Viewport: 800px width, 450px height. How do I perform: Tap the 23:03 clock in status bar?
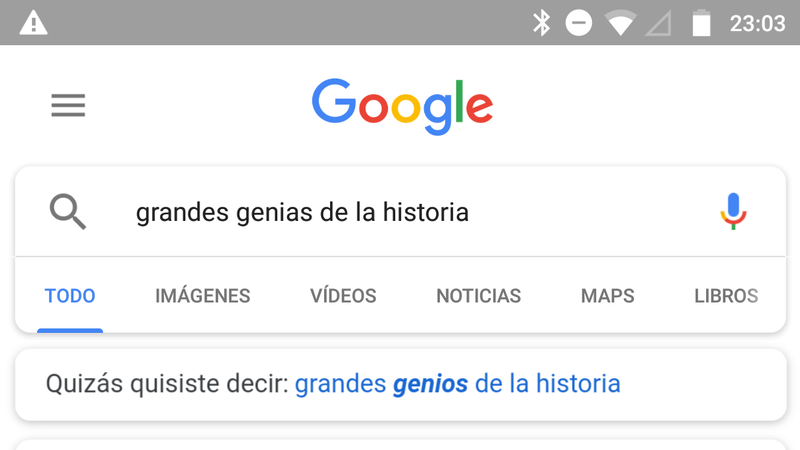pyautogui.click(x=757, y=23)
